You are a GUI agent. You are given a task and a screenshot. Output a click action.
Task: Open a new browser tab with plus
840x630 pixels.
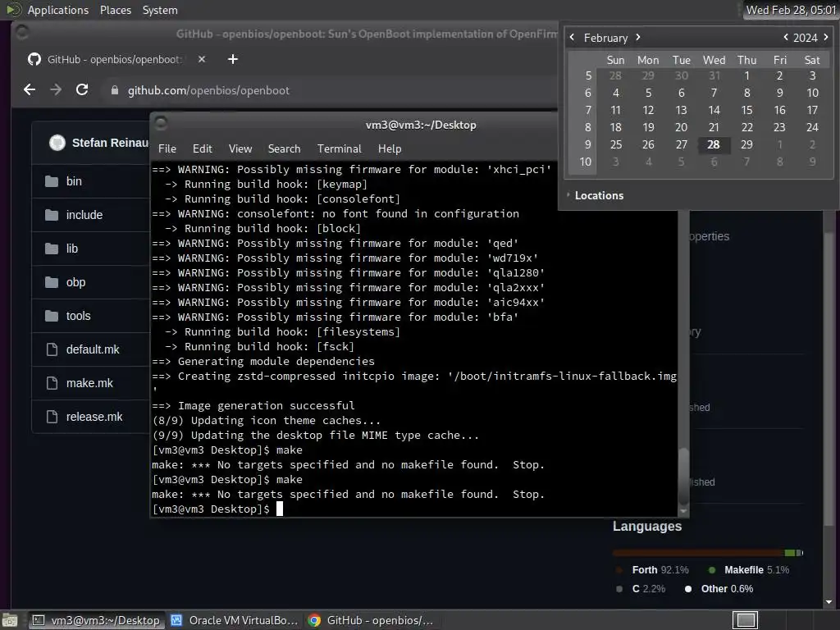(232, 59)
